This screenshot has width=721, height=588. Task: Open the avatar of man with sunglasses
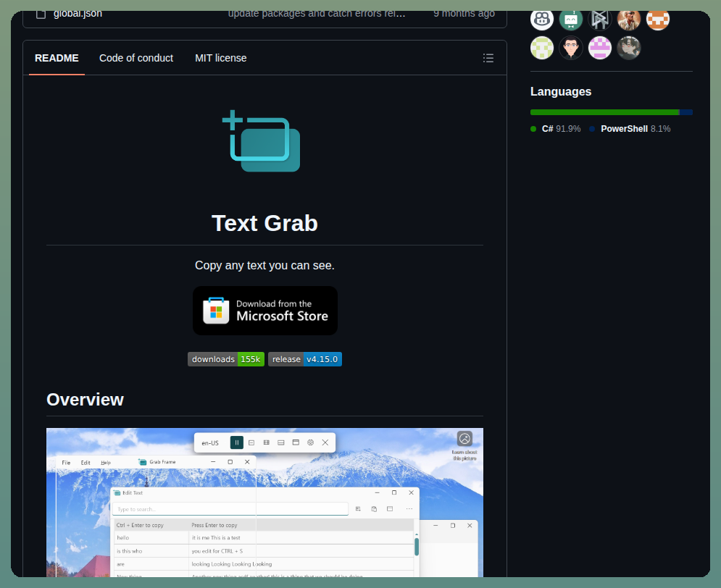point(629,19)
